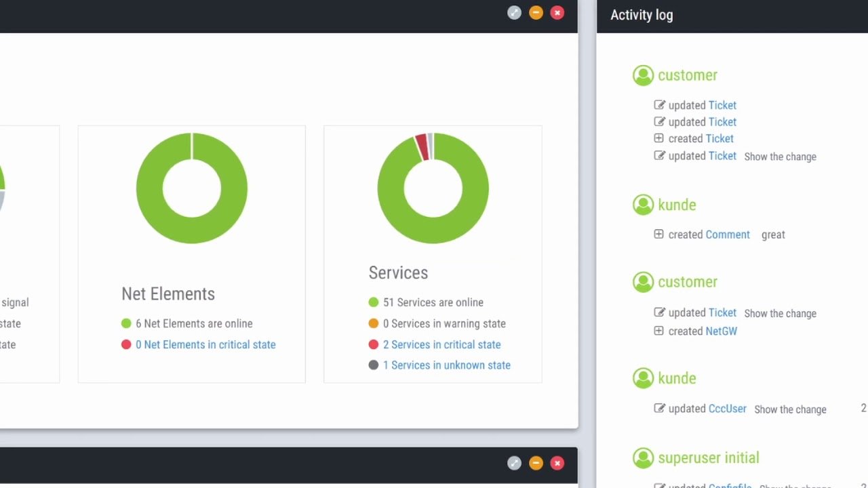Viewport: 868px width, 488px height.
Task: Click 'Show the change' next to CccUser
Action: [790, 409]
